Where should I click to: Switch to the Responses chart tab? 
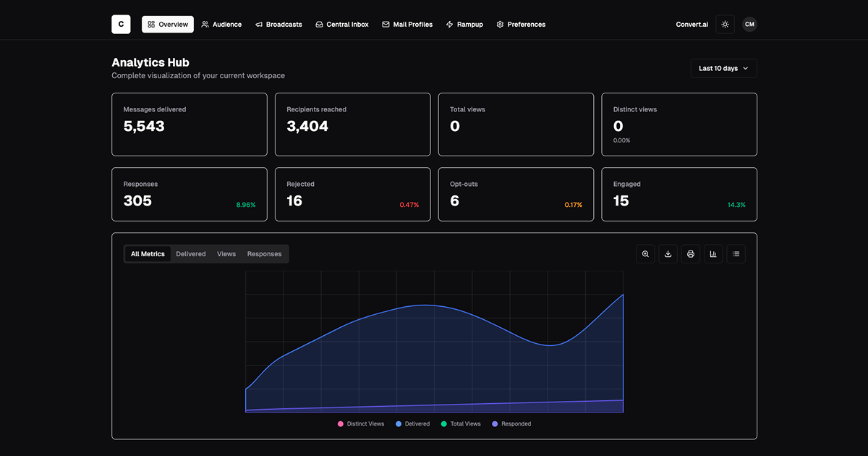click(x=264, y=254)
